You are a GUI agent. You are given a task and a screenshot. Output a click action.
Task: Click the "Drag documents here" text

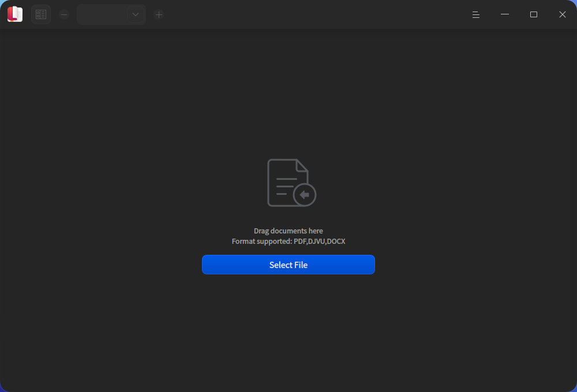click(x=288, y=231)
